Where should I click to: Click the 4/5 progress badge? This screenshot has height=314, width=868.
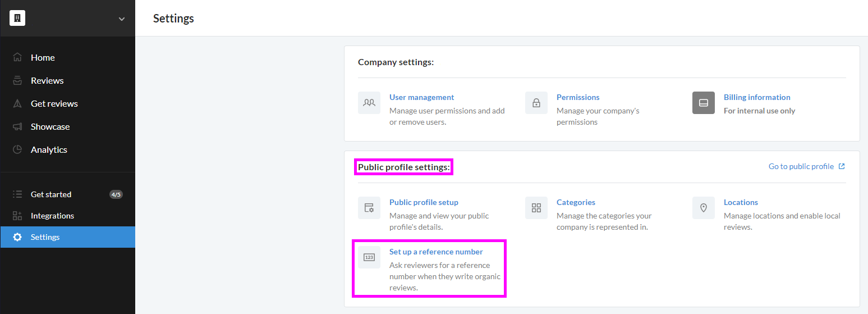point(116,194)
